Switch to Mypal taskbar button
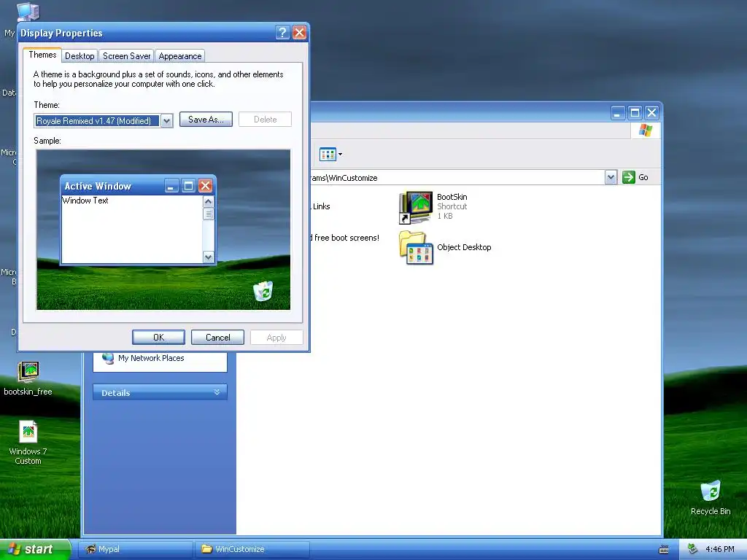747x560 pixels. 135,549
